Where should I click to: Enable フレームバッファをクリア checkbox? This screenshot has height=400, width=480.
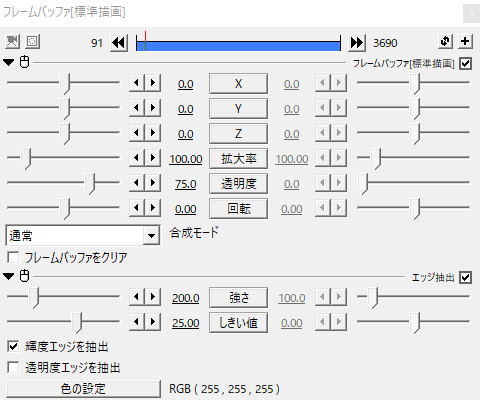tap(13, 257)
